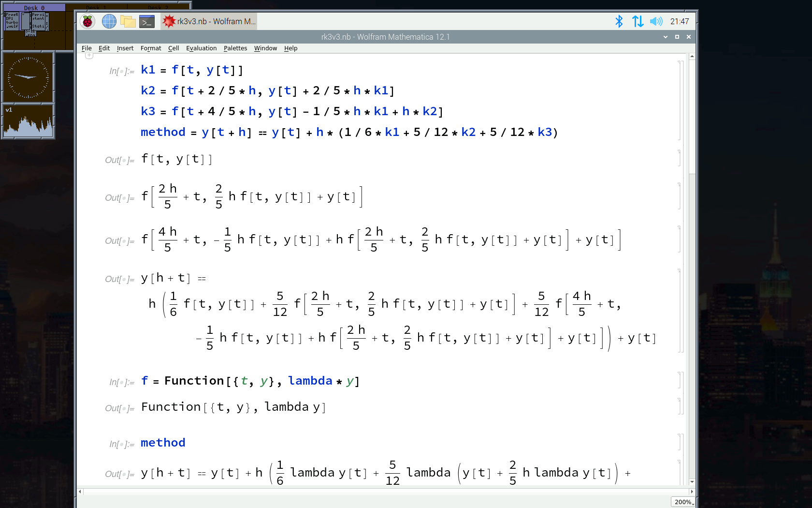Open the Evaluation menu
Screen dimensions: 812x508
pyautogui.click(x=201, y=48)
